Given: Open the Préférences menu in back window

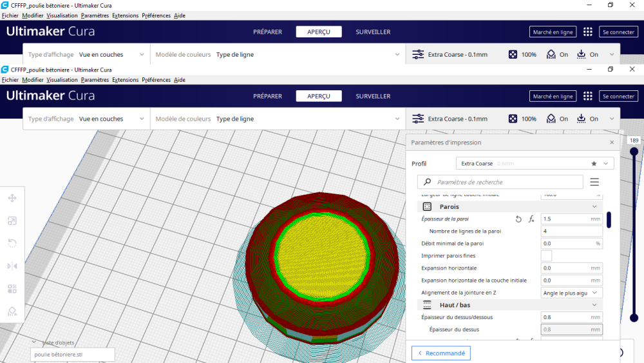Looking at the screenshot, I should 156,15.
